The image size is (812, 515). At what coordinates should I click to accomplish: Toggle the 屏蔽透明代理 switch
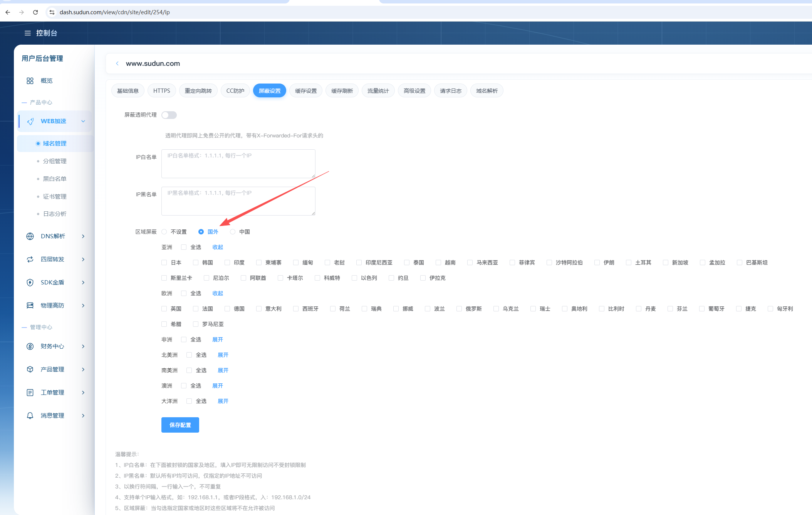point(169,115)
